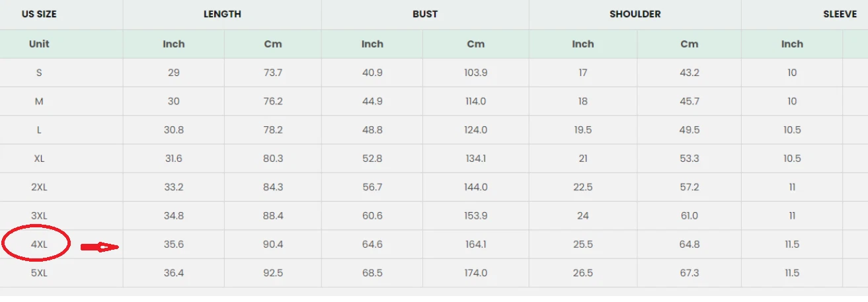Click the US SIZE column header
The image size is (868, 302).
39,14
